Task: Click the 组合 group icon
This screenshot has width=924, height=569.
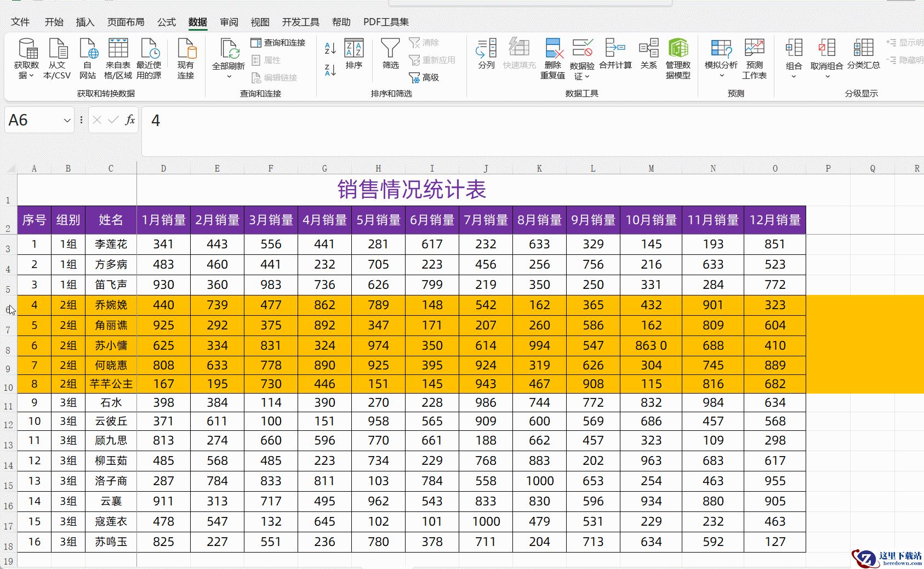Action: point(794,48)
